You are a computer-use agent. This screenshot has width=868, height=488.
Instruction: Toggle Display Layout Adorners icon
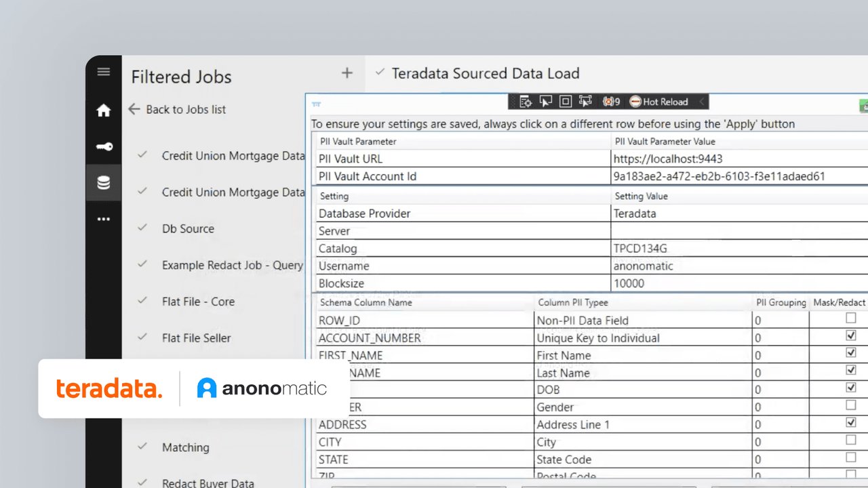[565, 102]
